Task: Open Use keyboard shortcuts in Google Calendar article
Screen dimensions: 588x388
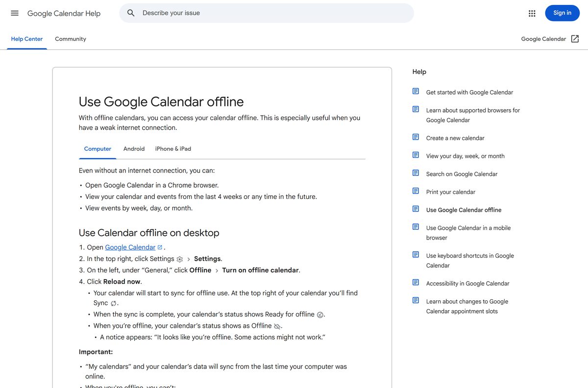Action: (470, 261)
